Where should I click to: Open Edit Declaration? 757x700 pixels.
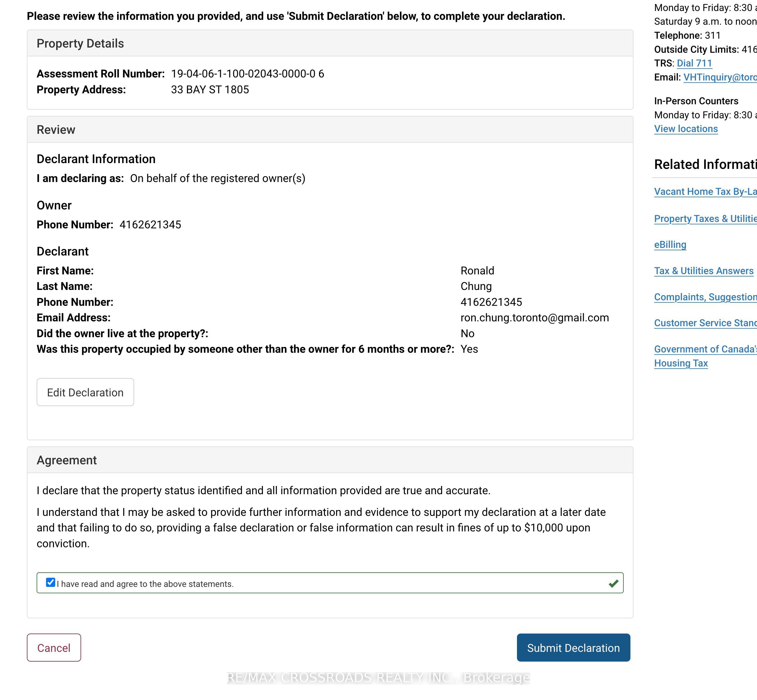[85, 392]
